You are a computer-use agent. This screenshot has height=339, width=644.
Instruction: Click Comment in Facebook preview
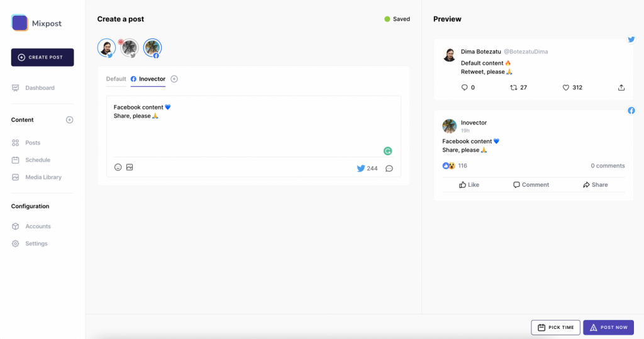(x=531, y=185)
